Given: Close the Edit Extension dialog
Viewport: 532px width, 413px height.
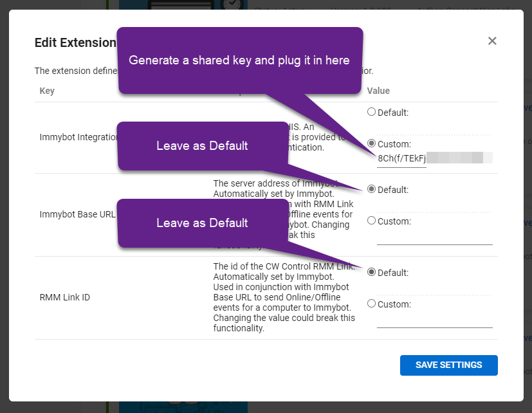Looking at the screenshot, I should point(492,41).
